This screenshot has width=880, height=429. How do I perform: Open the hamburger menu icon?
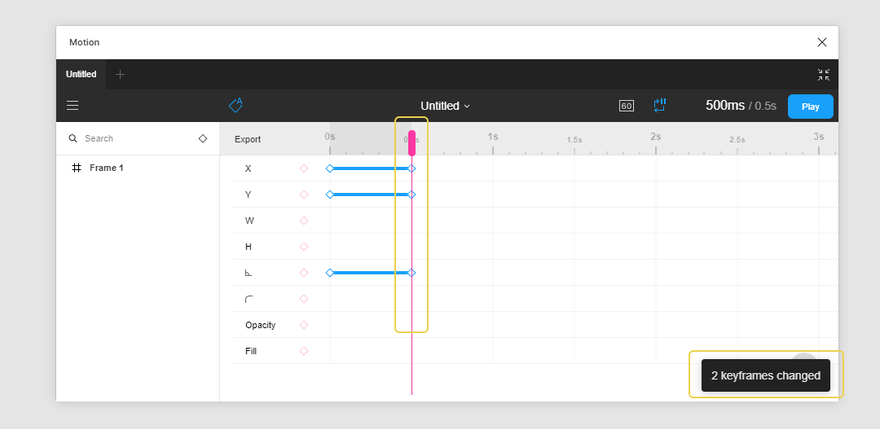[x=72, y=106]
